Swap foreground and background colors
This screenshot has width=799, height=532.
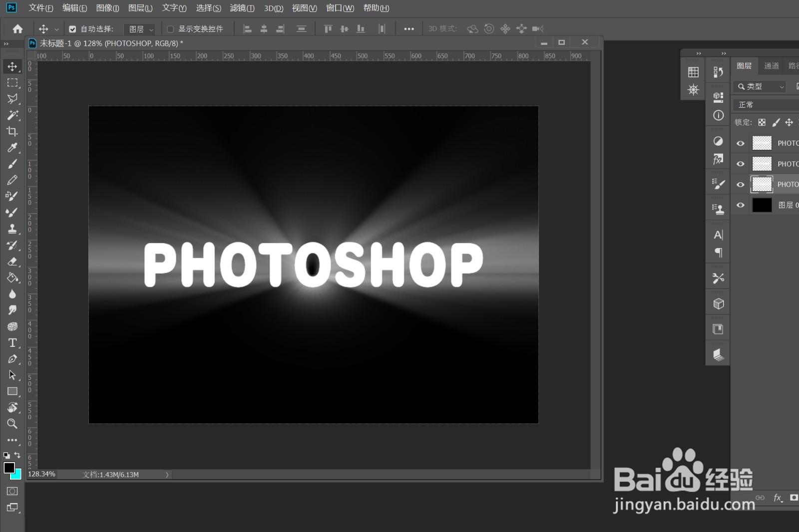pyautogui.click(x=17, y=455)
